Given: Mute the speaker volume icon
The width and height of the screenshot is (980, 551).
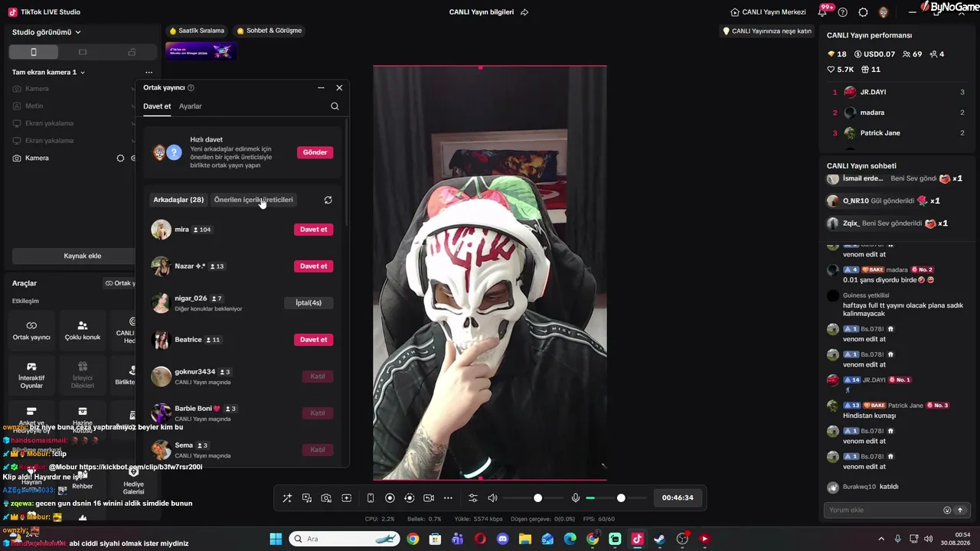Looking at the screenshot, I should pos(492,498).
